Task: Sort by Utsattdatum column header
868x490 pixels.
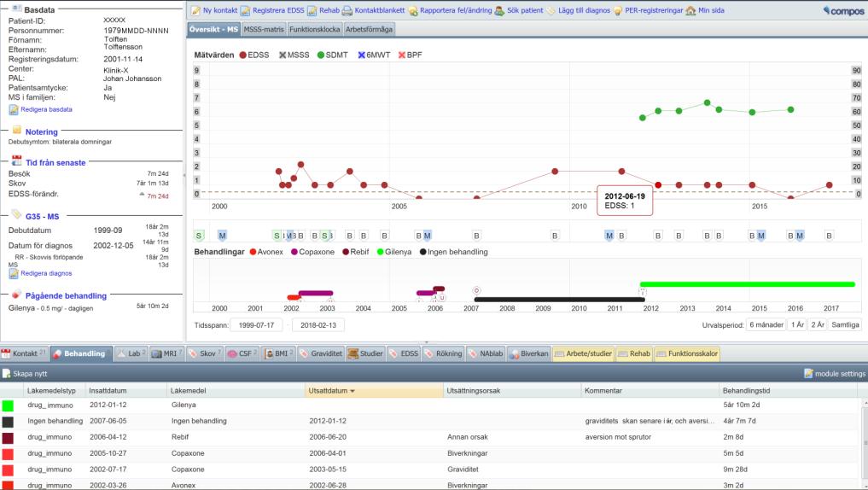Action: [x=374, y=391]
